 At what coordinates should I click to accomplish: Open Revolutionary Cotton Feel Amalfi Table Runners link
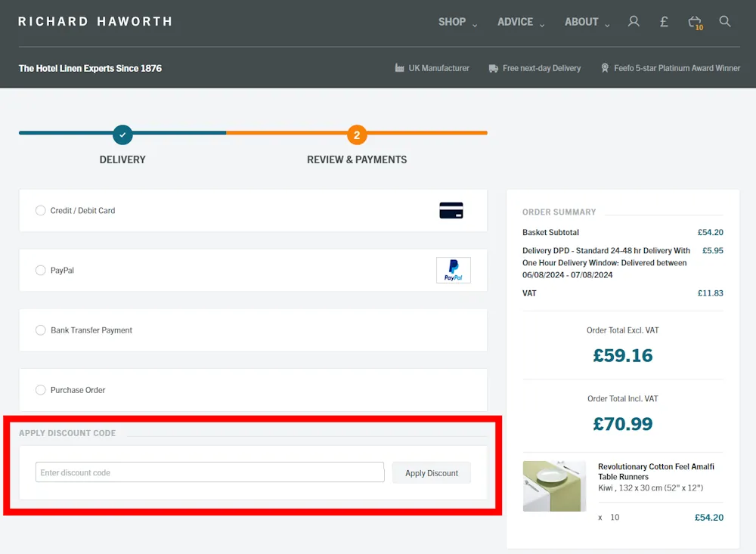(655, 472)
